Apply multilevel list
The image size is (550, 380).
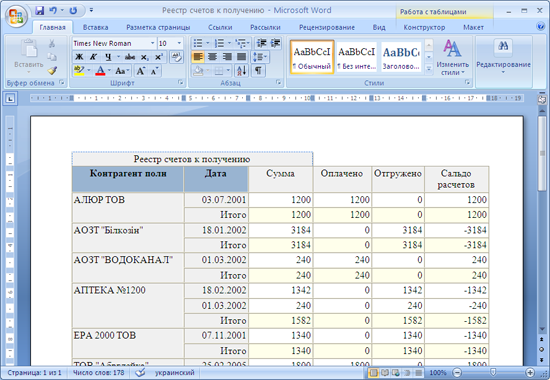tap(240, 43)
